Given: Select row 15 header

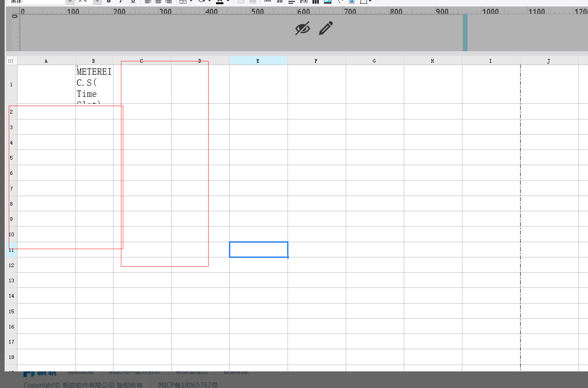Looking at the screenshot, I should (11, 311).
